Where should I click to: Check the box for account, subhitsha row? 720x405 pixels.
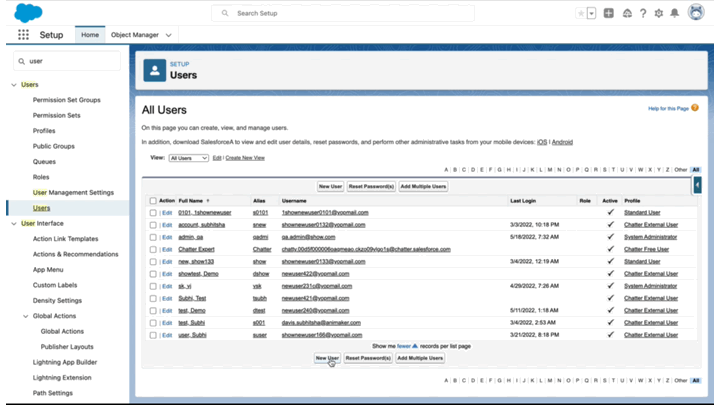click(153, 225)
